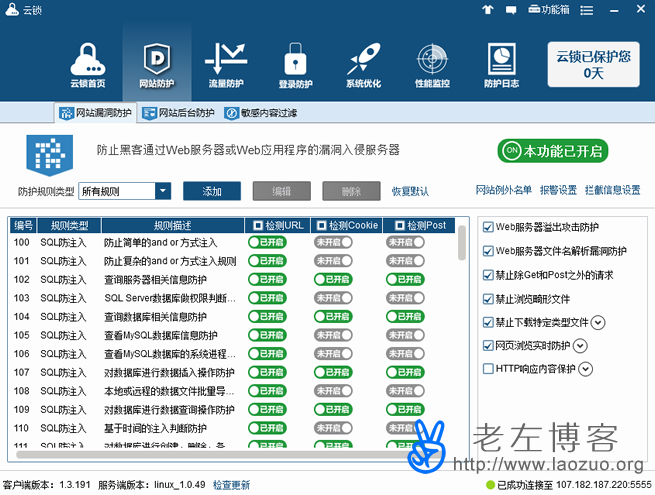Expand HTTP响应内容保护 options
The height and width of the screenshot is (495, 655).
(x=586, y=369)
